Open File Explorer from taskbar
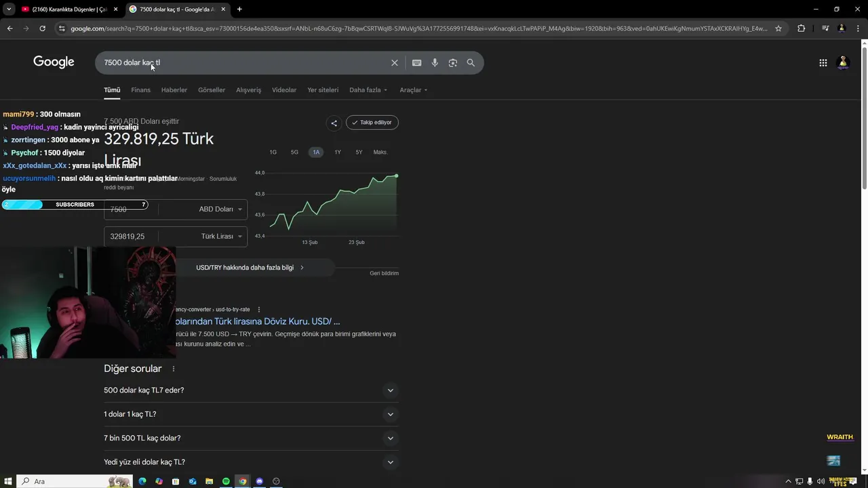 tap(210, 481)
